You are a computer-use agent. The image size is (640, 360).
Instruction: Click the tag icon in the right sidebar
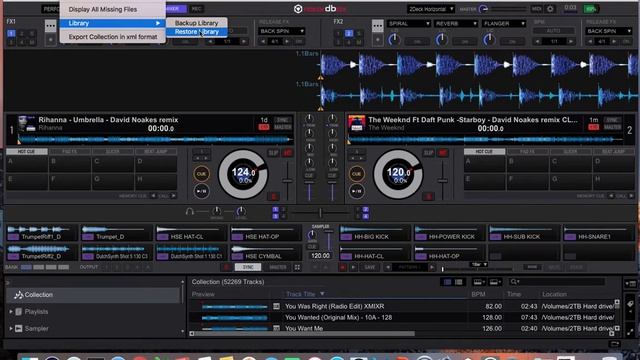pyautogui.click(x=630, y=304)
